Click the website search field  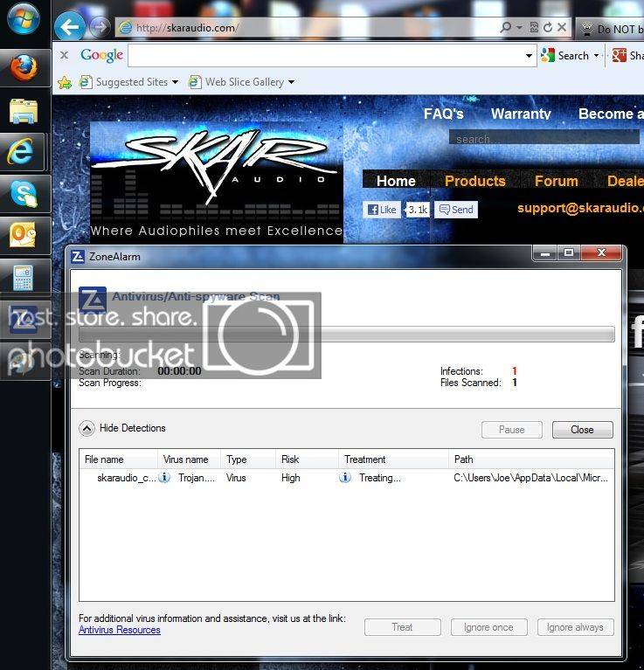(x=544, y=138)
